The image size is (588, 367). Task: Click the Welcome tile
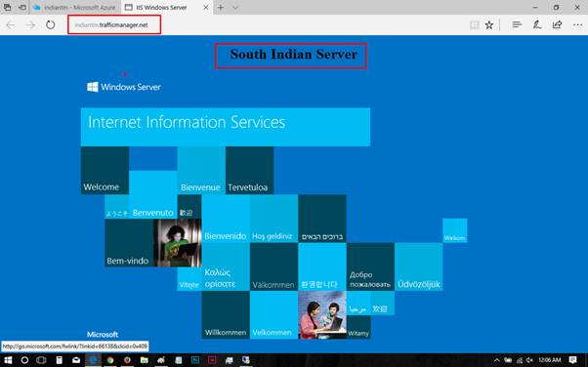tap(105, 170)
